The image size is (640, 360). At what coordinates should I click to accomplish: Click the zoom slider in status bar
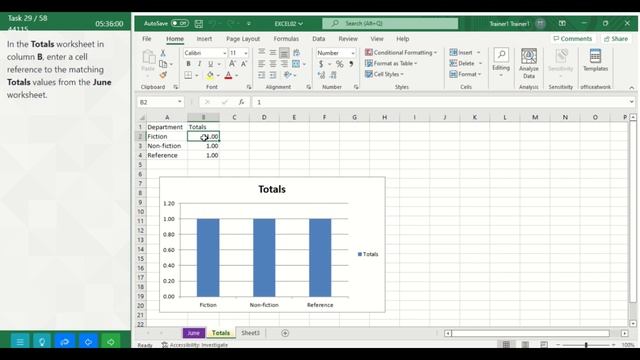(x=586, y=345)
